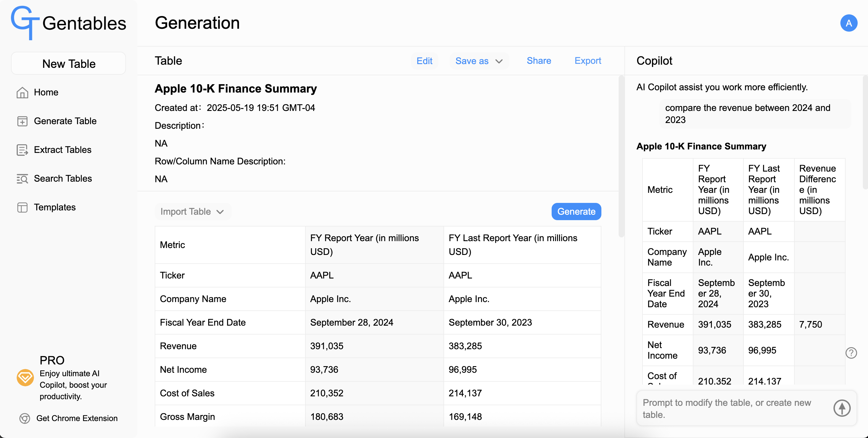Open the Import Table dropdown
This screenshot has height=438, width=868.
tap(192, 212)
